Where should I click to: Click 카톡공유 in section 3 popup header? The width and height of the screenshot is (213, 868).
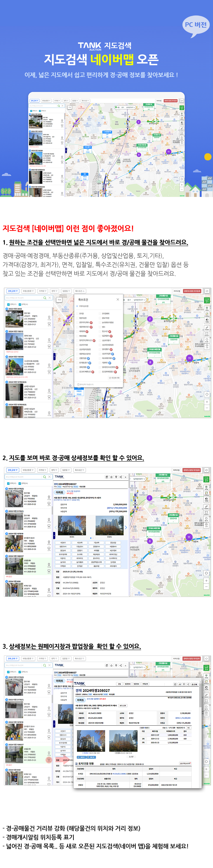(145, 684)
